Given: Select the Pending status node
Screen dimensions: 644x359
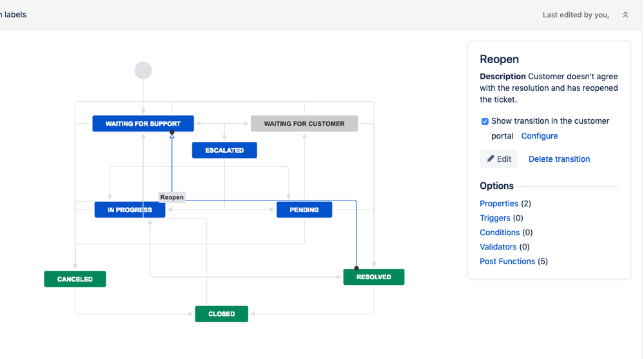Looking at the screenshot, I should click(x=304, y=209).
